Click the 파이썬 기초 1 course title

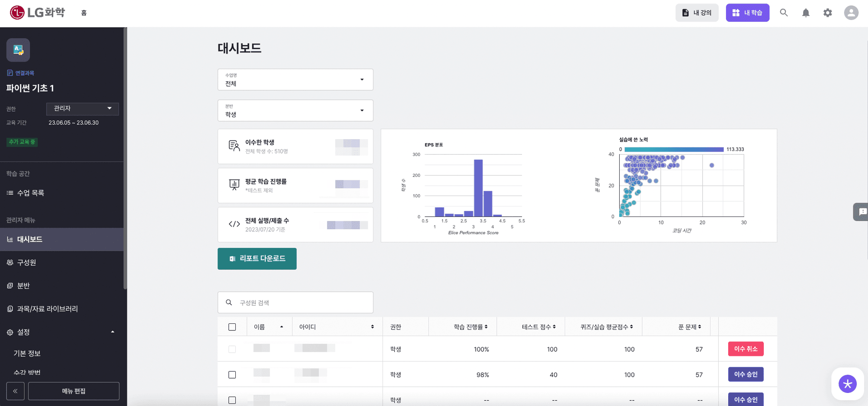coord(30,88)
